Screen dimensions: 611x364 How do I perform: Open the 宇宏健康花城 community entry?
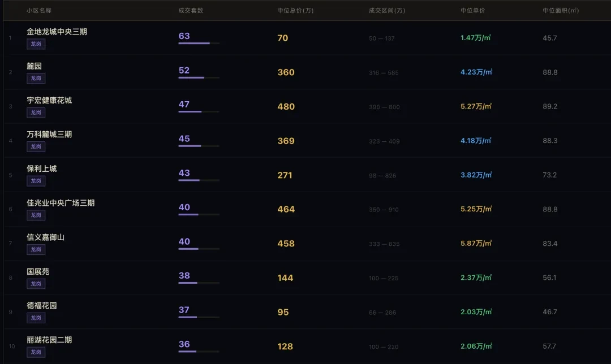coord(49,100)
